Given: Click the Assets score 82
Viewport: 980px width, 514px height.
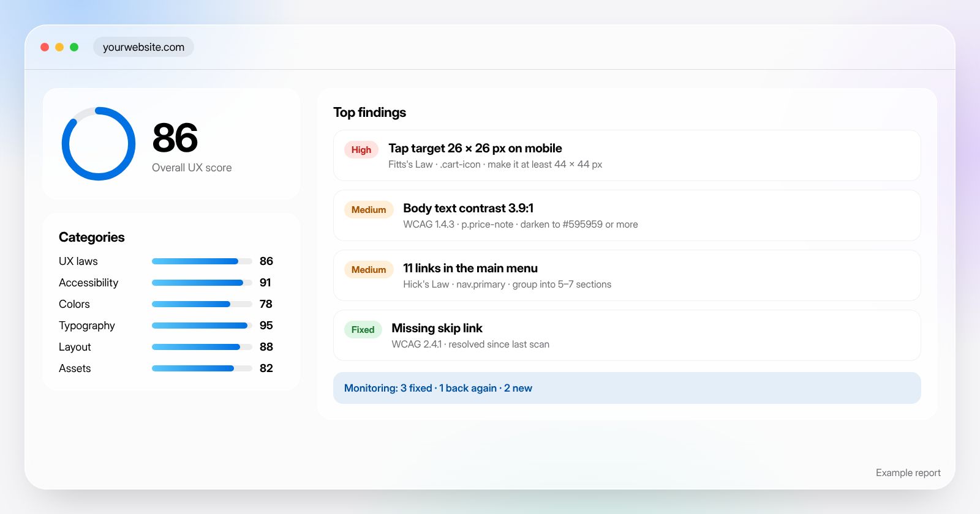Looking at the screenshot, I should click(266, 368).
